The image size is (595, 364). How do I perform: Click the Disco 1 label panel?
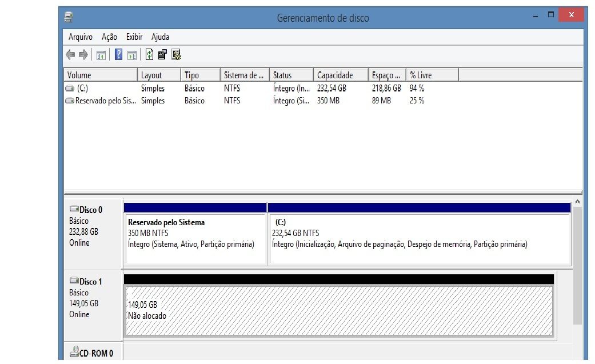(93, 305)
